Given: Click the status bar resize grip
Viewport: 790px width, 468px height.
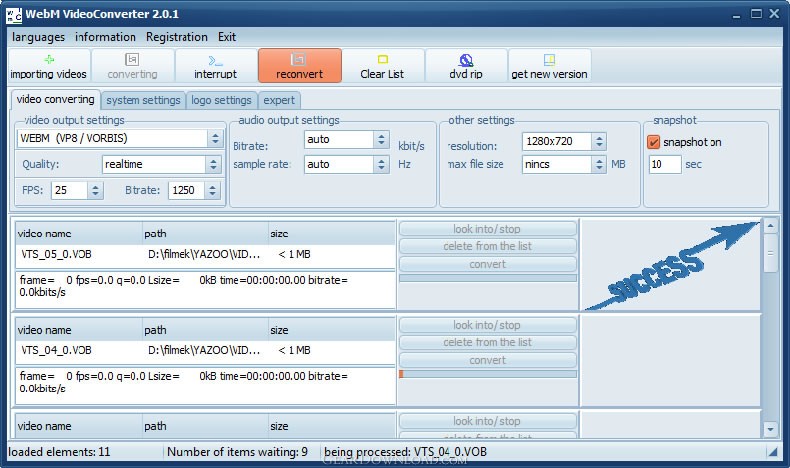Looking at the screenshot, I should coord(772,452).
